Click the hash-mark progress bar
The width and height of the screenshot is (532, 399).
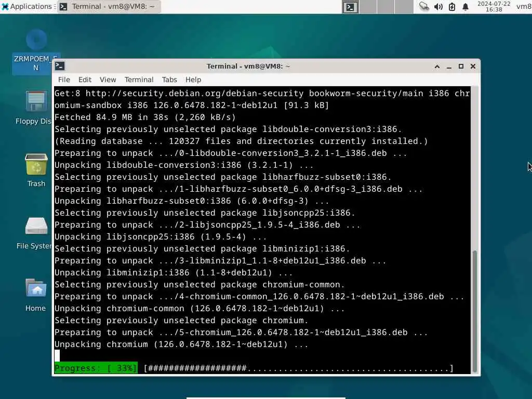[299, 368]
